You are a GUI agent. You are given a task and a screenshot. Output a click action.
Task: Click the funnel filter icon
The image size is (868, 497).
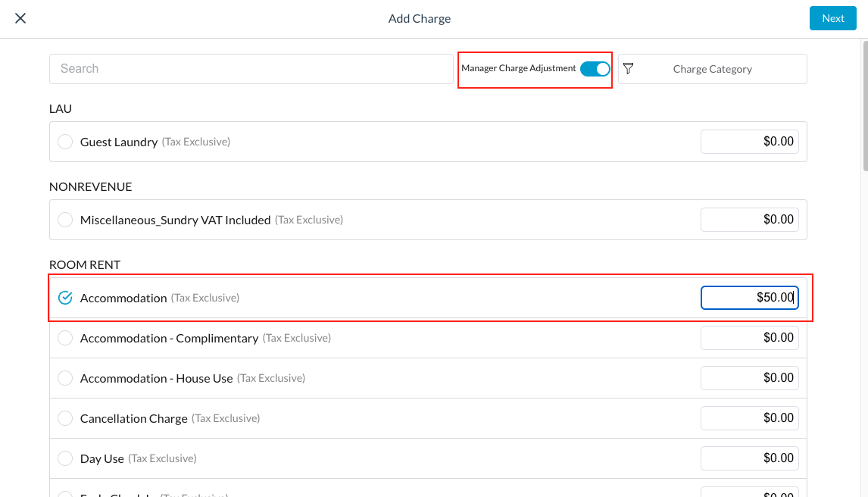(x=628, y=69)
